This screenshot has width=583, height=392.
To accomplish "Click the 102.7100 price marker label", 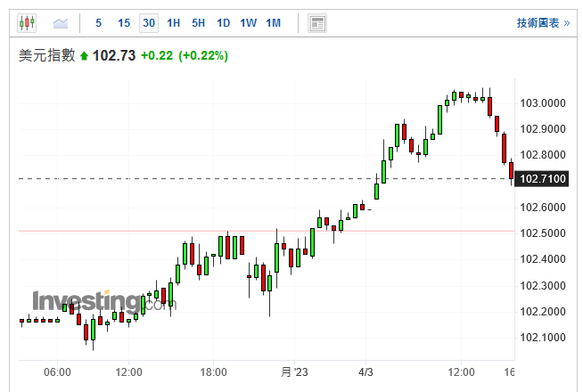I will point(543,179).
